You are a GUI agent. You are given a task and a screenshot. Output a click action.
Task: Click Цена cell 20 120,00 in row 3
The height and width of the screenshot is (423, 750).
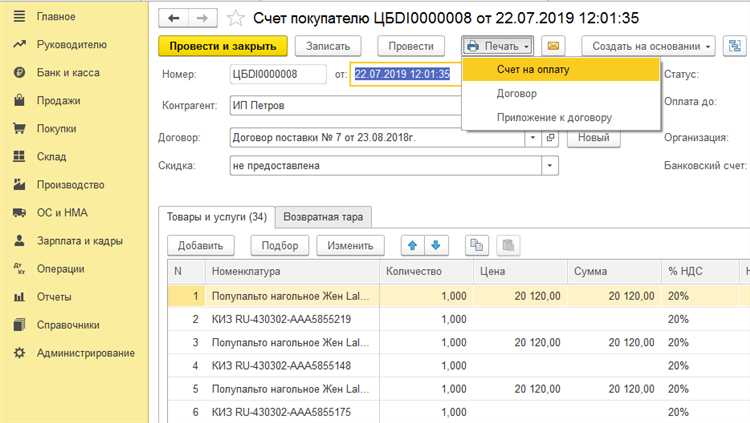[520, 343]
